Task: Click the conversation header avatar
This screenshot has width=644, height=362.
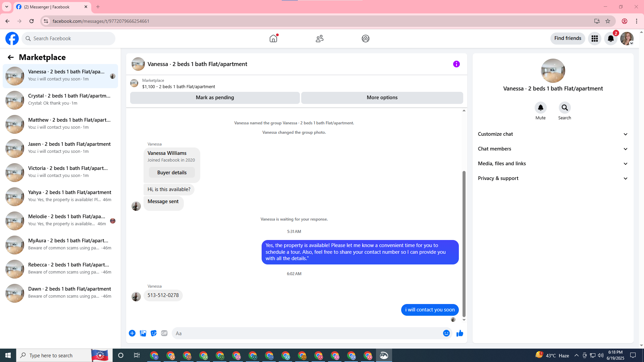Action: 138,64
